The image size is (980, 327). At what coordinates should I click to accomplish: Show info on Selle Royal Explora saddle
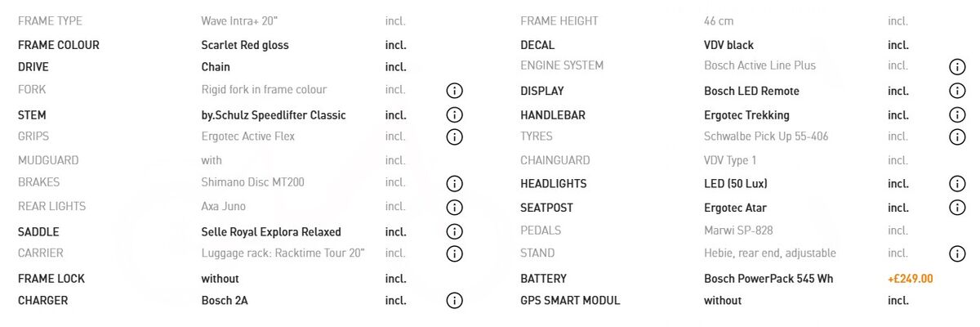coord(455,232)
